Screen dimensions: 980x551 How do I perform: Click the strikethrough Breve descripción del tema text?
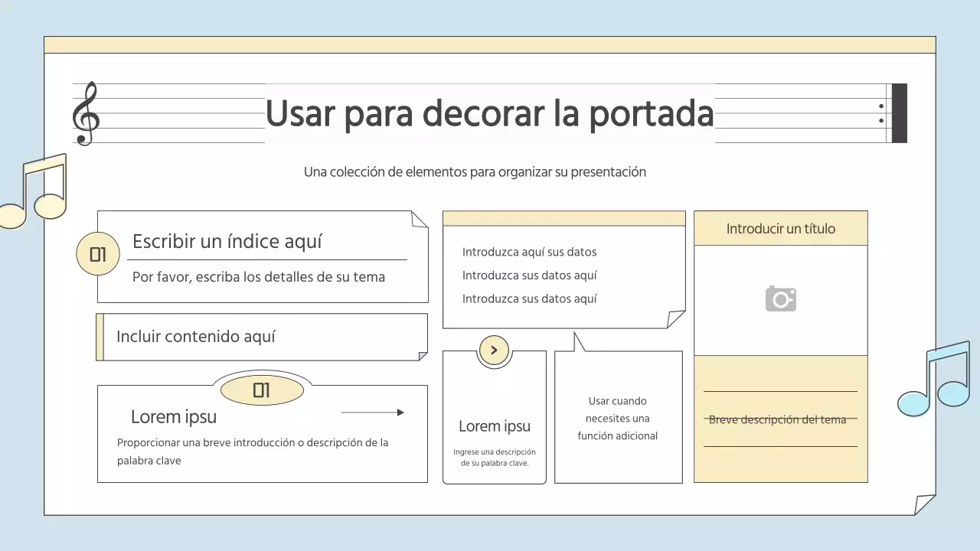click(x=778, y=419)
